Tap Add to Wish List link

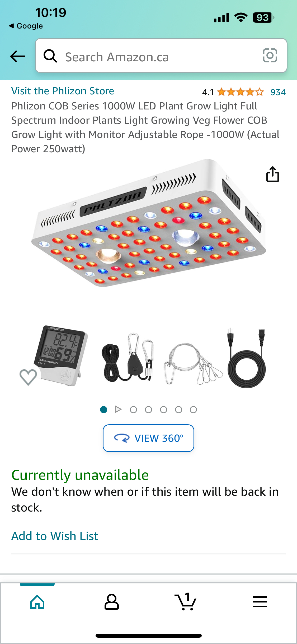pos(55,536)
